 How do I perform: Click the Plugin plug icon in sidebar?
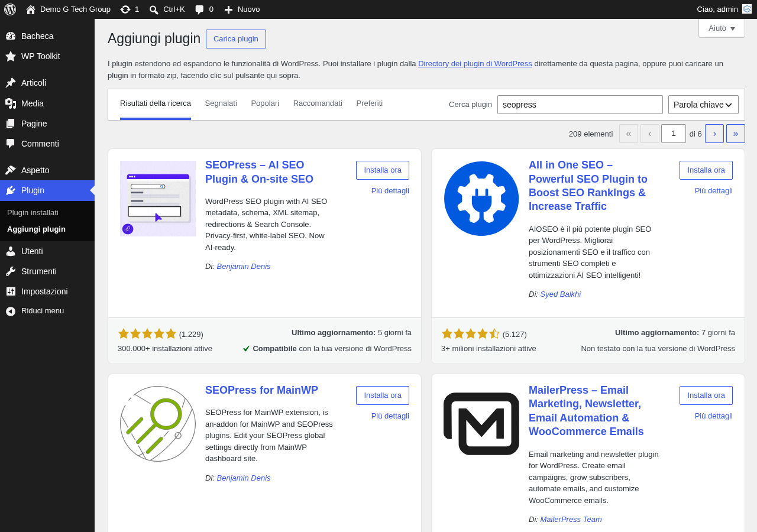point(11,190)
